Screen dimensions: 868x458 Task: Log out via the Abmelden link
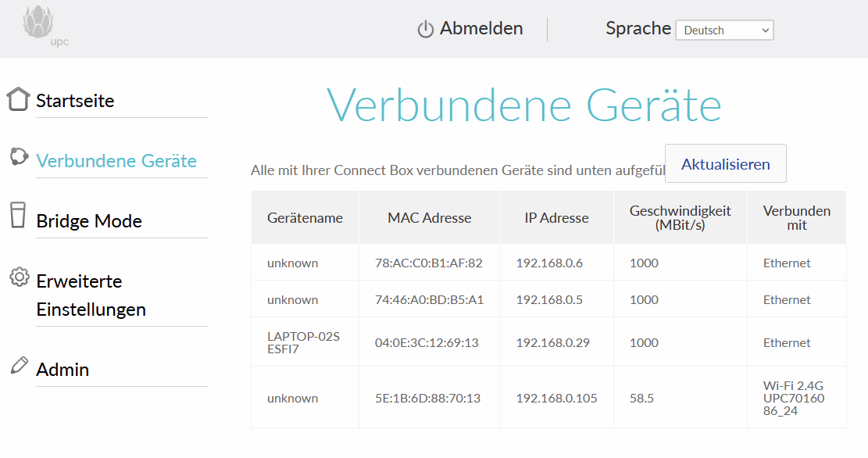[480, 29]
